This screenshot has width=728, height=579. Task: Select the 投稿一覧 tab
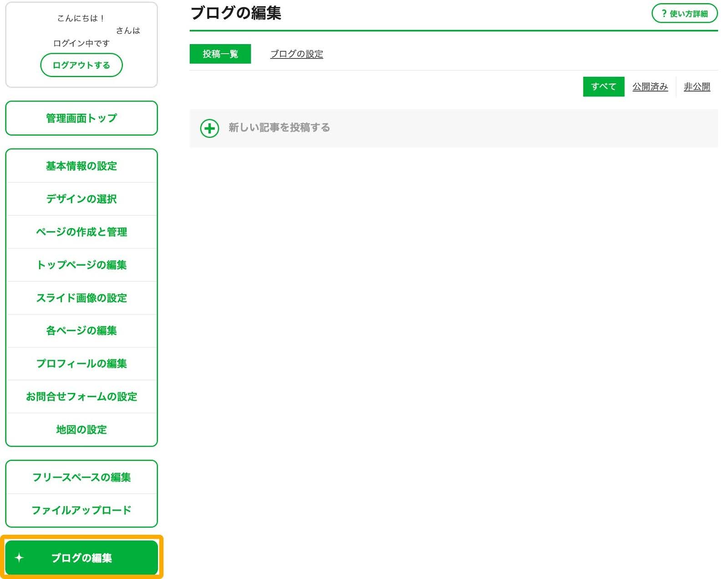(220, 54)
